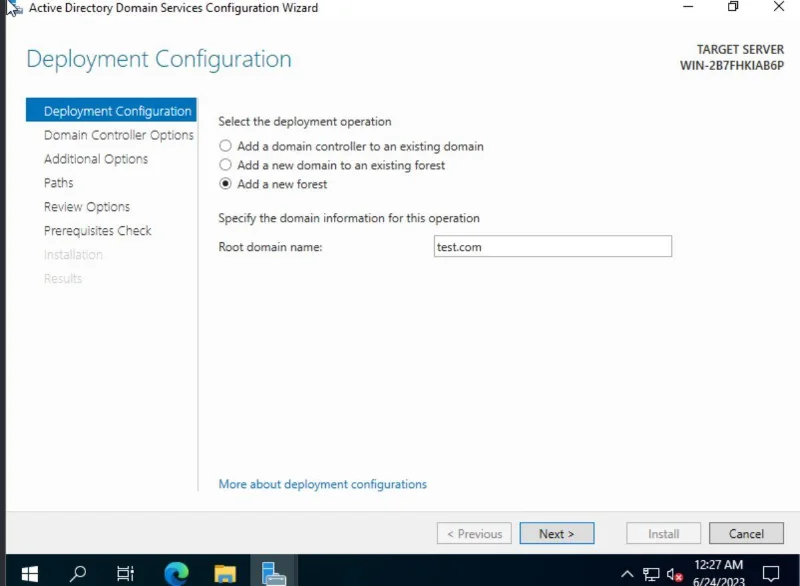The height and width of the screenshot is (586, 800).
Task: Click the Cancel button
Action: pos(746,533)
